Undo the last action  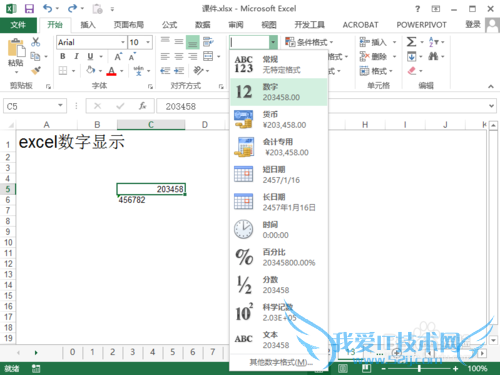(x=47, y=9)
